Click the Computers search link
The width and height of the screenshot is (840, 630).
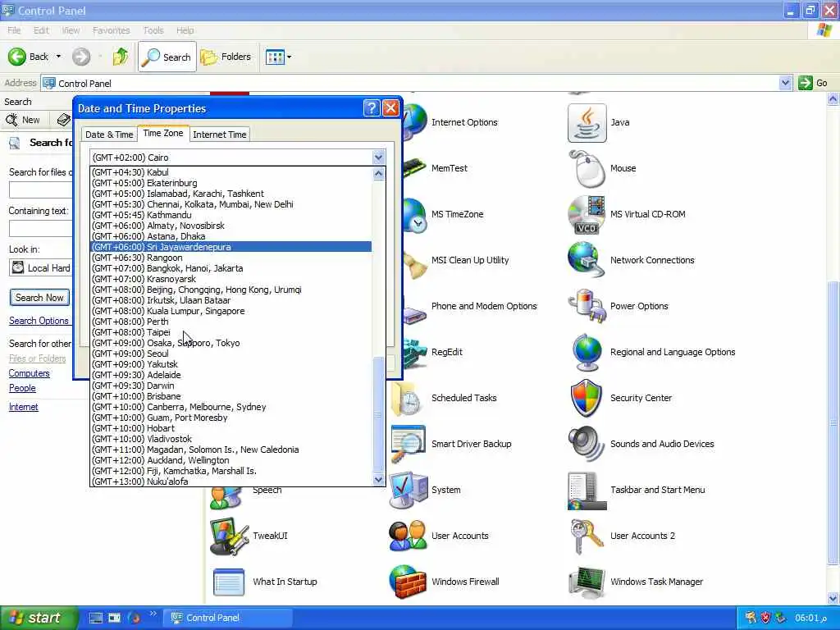click(x=29, y=373)
